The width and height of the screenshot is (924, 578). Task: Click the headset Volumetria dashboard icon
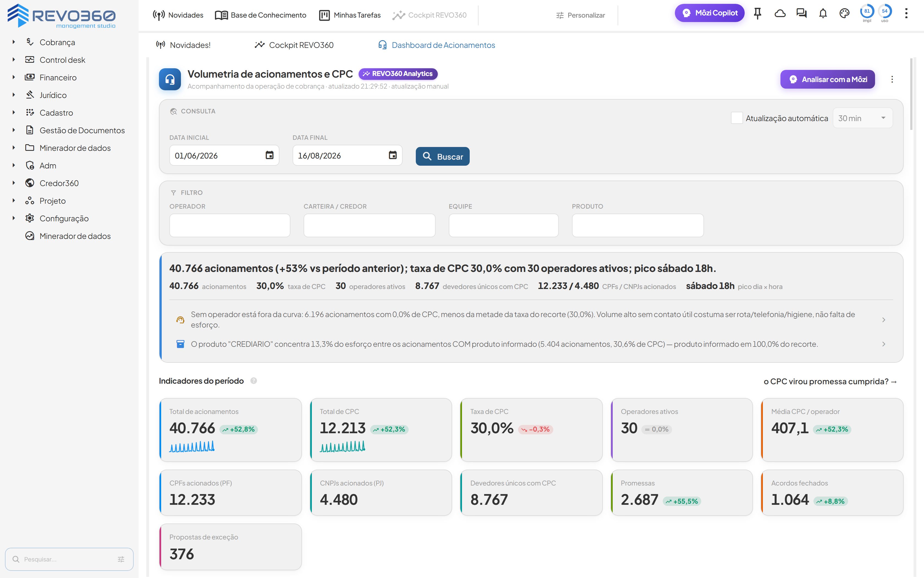[x=170, y=79]
